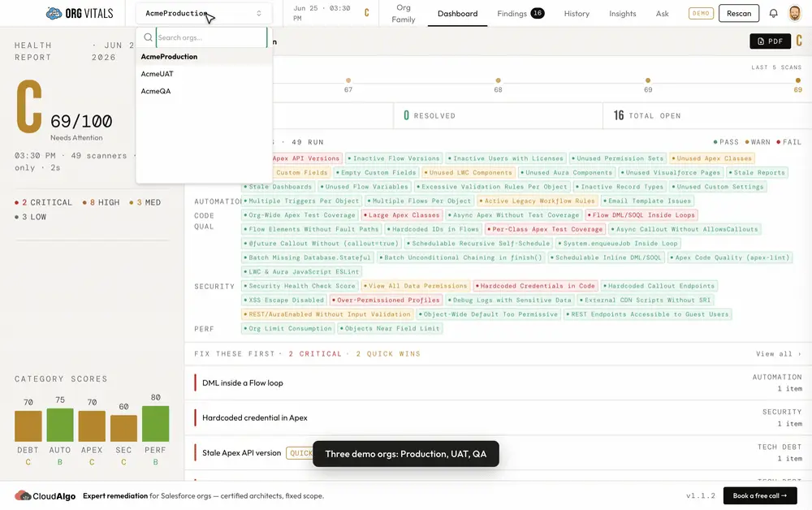Open the History tab
812x510 pixels.
(x=577, y=14)
